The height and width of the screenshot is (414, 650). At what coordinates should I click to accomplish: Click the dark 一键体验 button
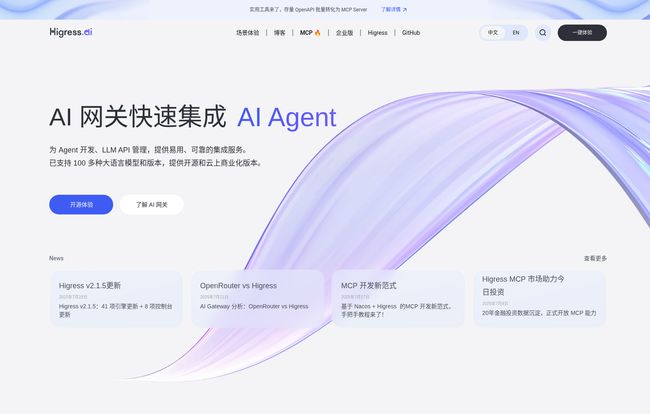click(x=582, y=33)
